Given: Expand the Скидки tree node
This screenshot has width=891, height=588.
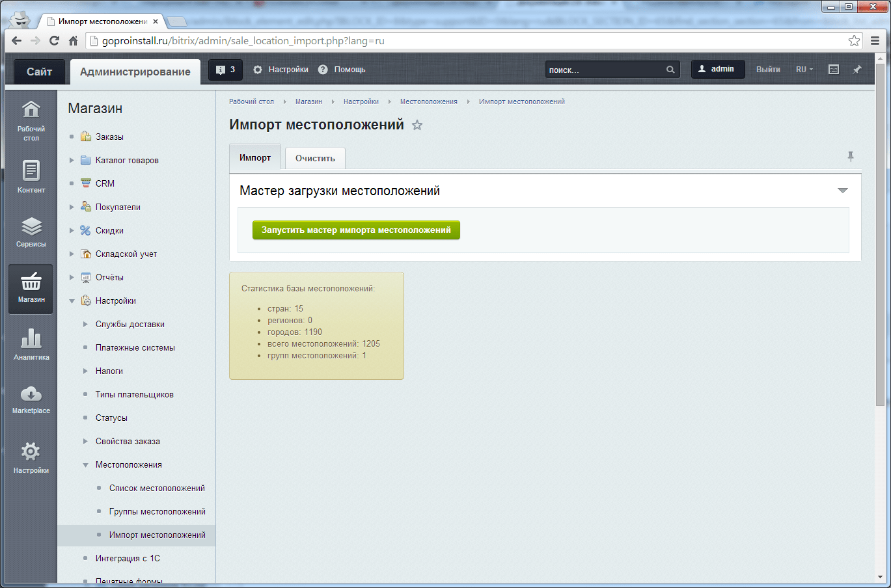Looking at the screenshot, I should (x=72, y=230).
